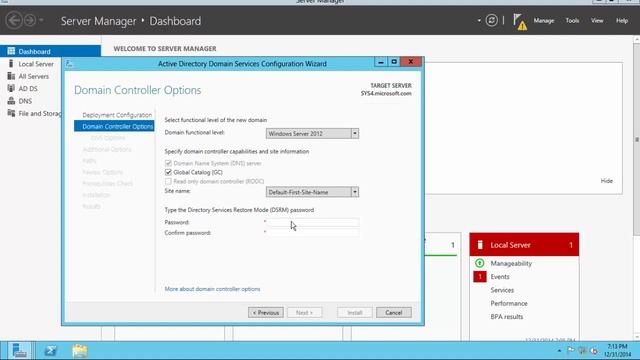Open Server Manager from the taskbar
This screenshot has width=640, height=360.
19,351
